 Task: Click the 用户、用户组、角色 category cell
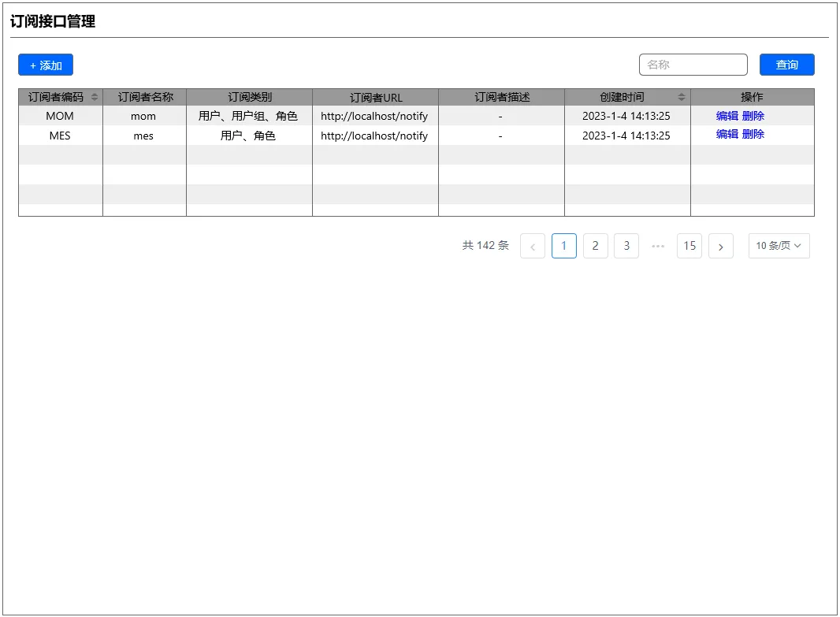[x=248, y=116]
